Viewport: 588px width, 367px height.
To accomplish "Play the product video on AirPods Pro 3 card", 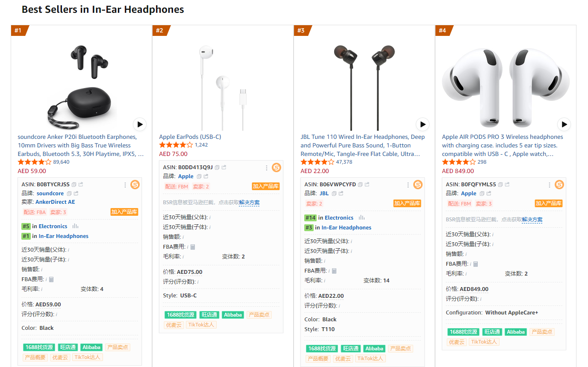I will [x=564, y=124].
